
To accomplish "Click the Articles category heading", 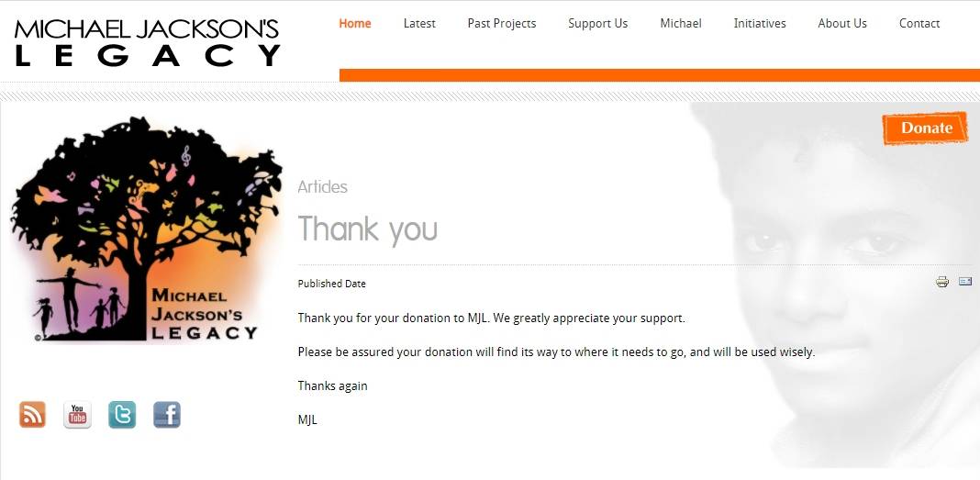I will [x=322, y=187].
